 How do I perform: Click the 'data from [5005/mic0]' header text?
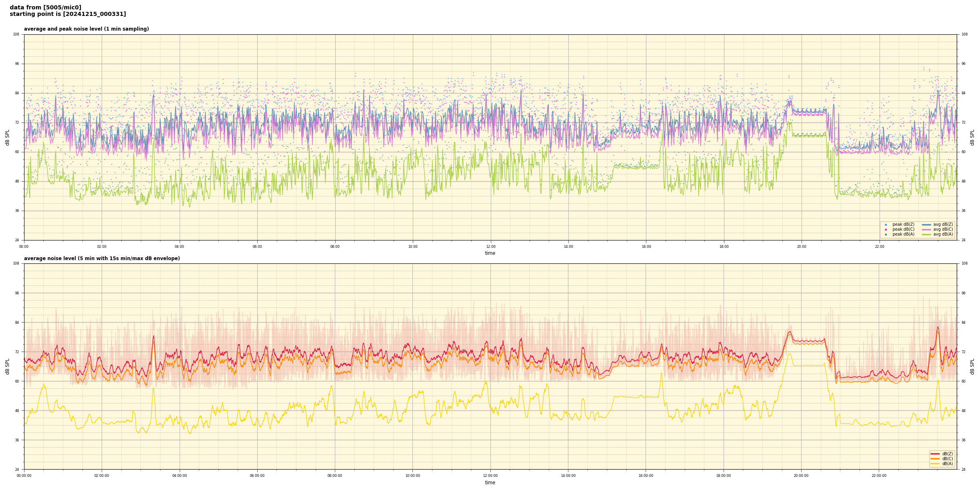pyautogui.click(x=45, y=7)
